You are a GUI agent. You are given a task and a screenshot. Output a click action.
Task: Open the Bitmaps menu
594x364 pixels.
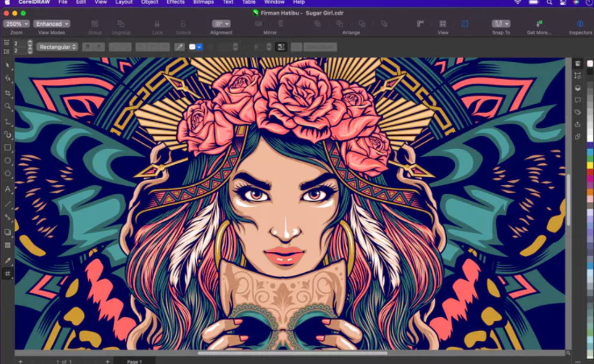point(204,2)
